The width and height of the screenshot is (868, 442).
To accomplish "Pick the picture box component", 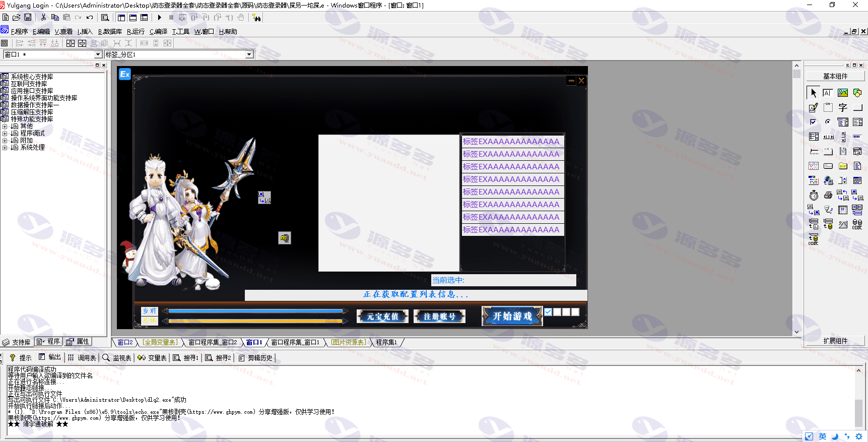I will pos(843,93).
